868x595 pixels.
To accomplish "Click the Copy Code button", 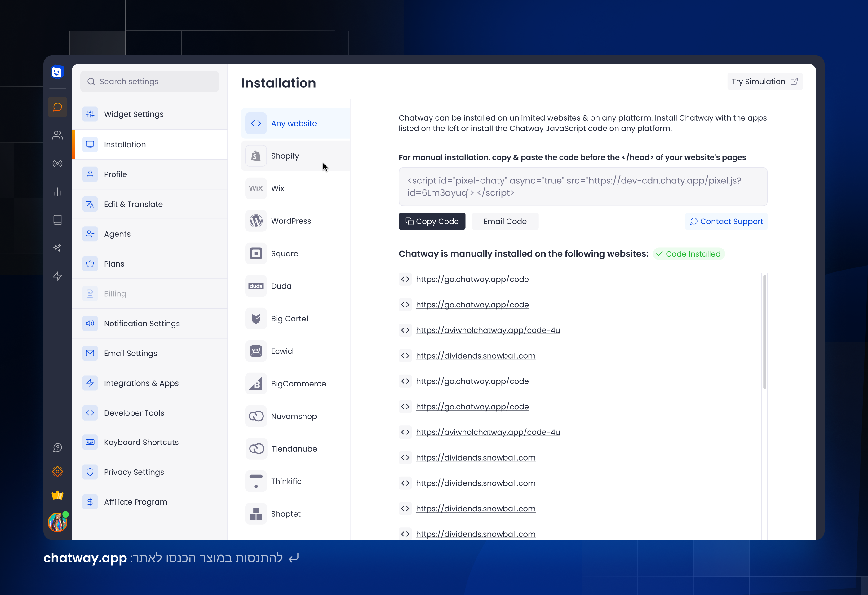I will click(432, 221).
